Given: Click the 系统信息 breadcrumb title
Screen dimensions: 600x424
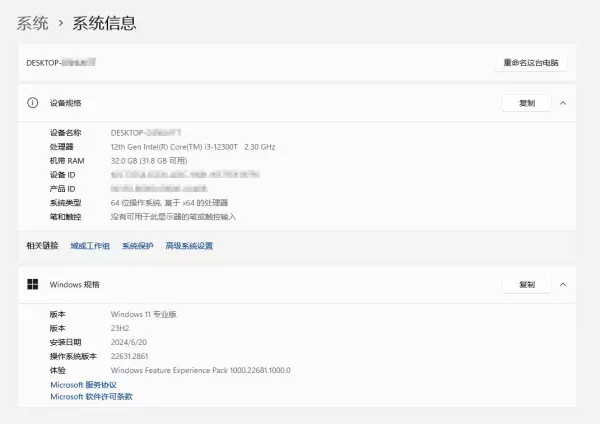Looking at the screenshot, I should point(104,23).
